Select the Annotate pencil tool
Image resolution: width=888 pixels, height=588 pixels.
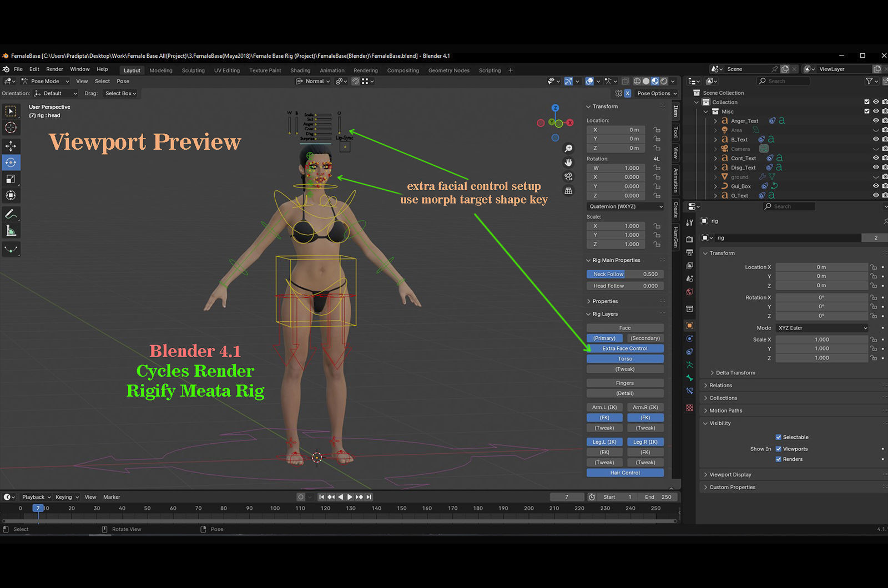pyautogui.click(x=11, y=214)
